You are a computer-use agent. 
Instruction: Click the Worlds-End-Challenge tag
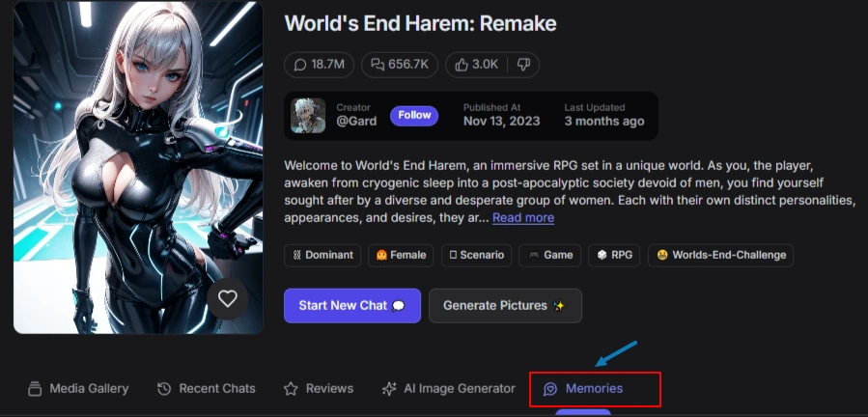click(722, 256)
